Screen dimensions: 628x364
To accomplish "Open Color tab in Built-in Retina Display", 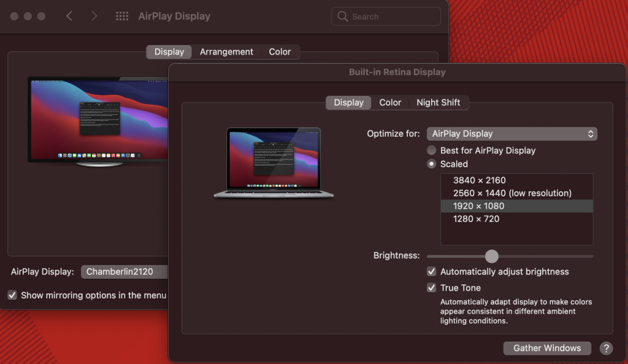I will (x=390, y=102).
